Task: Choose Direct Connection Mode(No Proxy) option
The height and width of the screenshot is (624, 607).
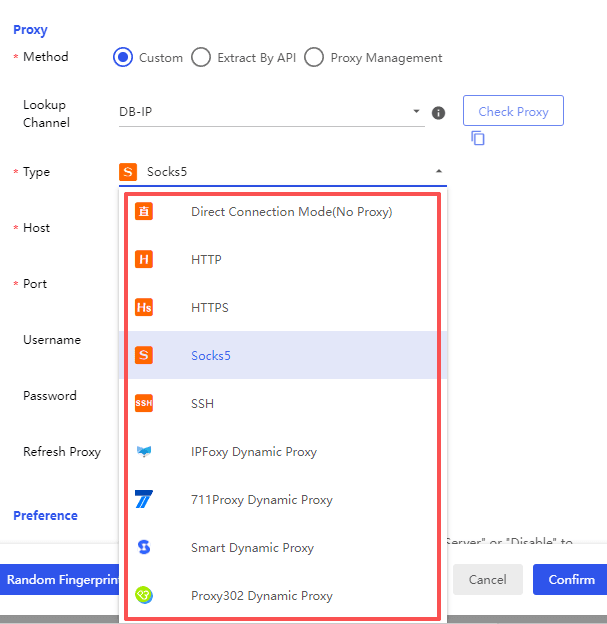Action: click(283, 211)
